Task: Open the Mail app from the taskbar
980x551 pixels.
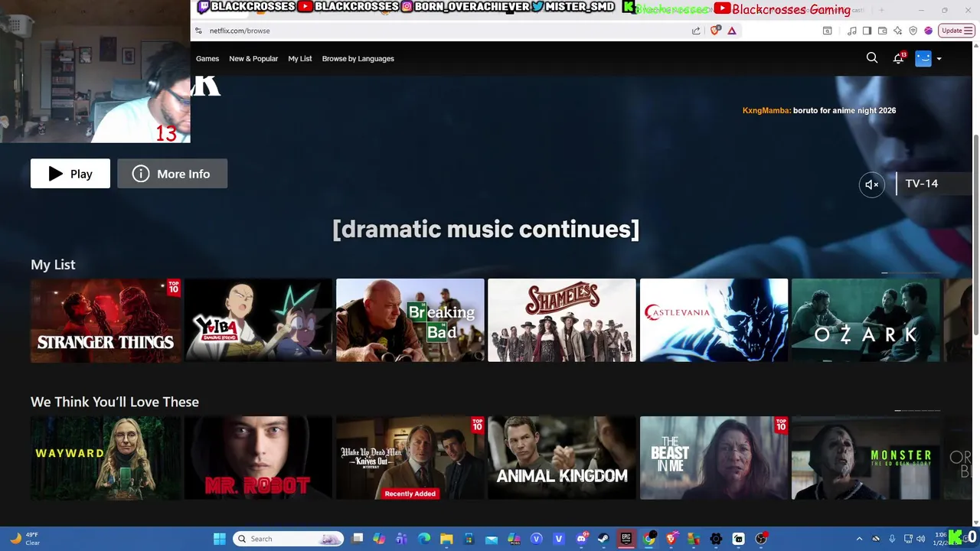Action: (x=492, y=539)
